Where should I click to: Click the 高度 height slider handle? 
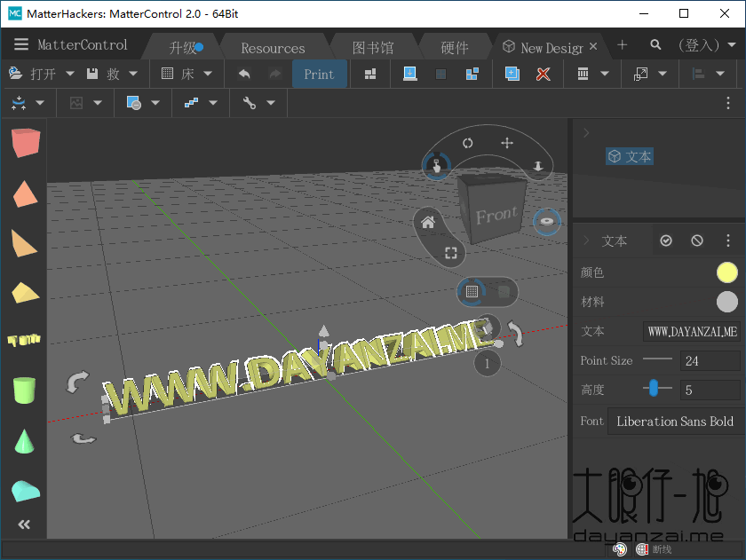coord(654,388)
